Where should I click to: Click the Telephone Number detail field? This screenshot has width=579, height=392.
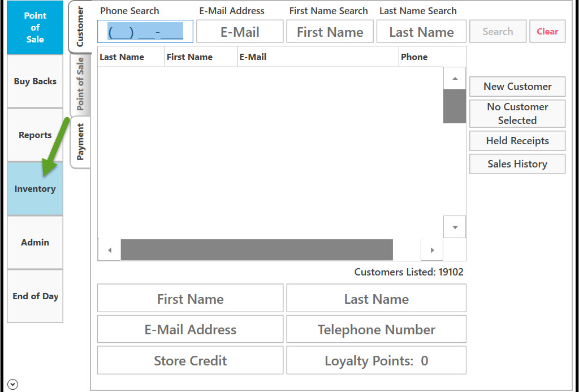click(376, 329)
